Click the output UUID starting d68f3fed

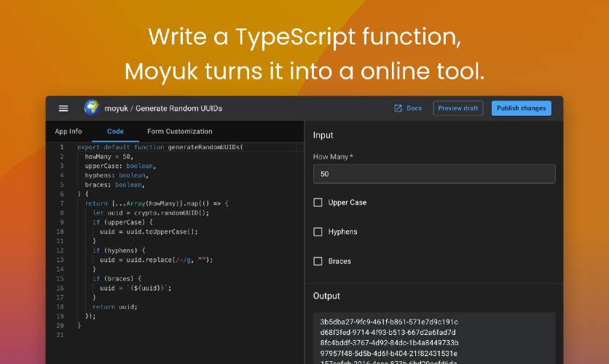click(x=388, y=332)
